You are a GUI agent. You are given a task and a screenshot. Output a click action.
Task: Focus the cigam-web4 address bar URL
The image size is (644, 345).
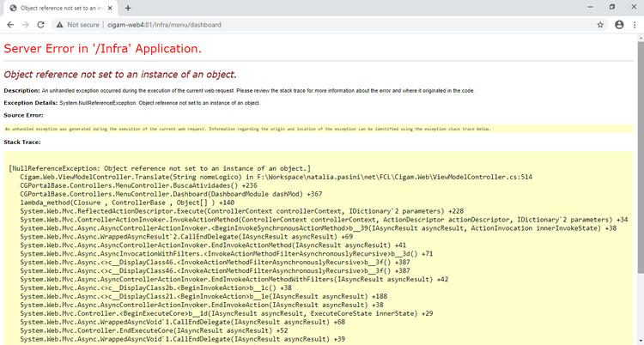pos(164,25)
